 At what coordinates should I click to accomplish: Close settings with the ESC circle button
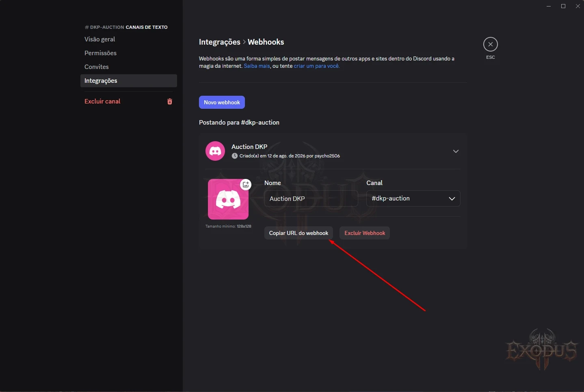coord(491,44)
